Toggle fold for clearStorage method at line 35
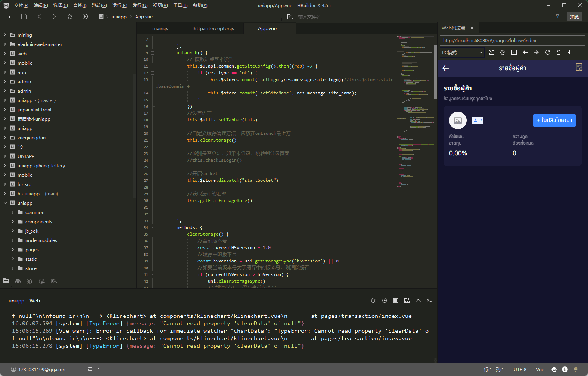 (x=152, y=234)
